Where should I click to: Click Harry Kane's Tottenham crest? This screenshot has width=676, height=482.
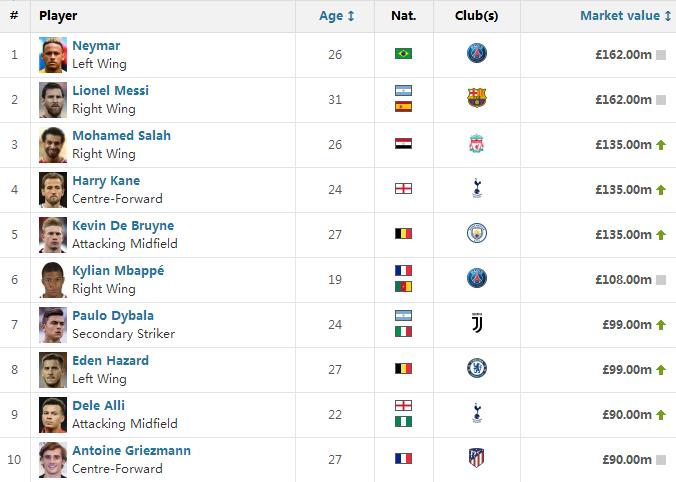pyautogui.click(x=477, y=189)
